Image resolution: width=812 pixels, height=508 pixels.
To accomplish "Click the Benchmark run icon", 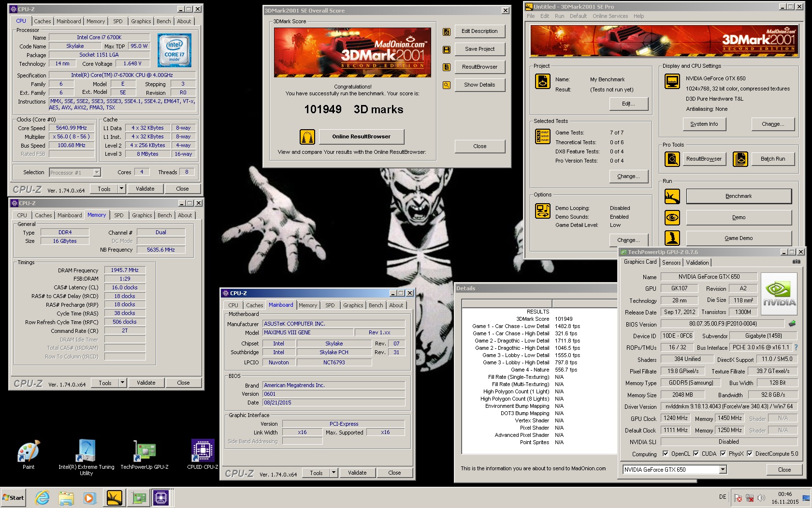I will point(672,196).
